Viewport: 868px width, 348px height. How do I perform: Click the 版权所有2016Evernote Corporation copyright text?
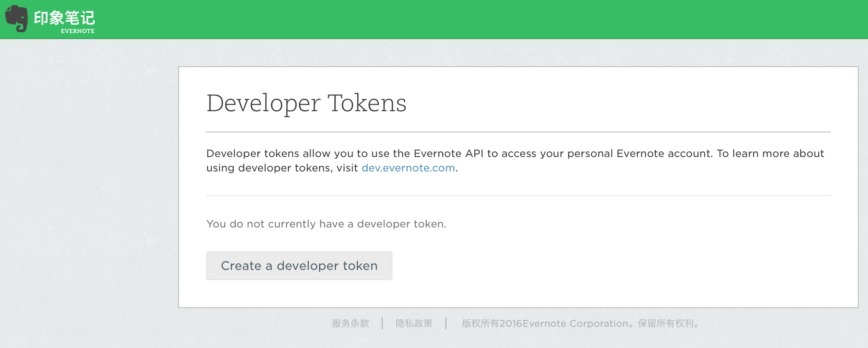click(x=545, y=323)
